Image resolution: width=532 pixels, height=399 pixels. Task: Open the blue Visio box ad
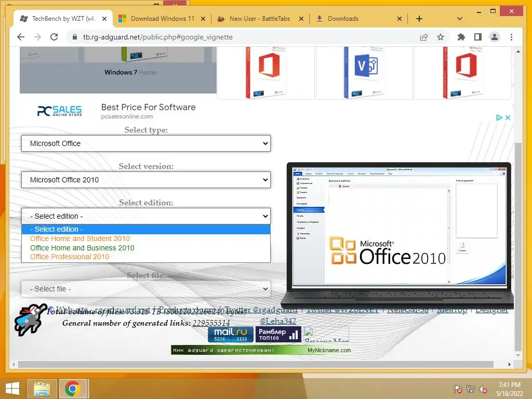click(364, 73)
